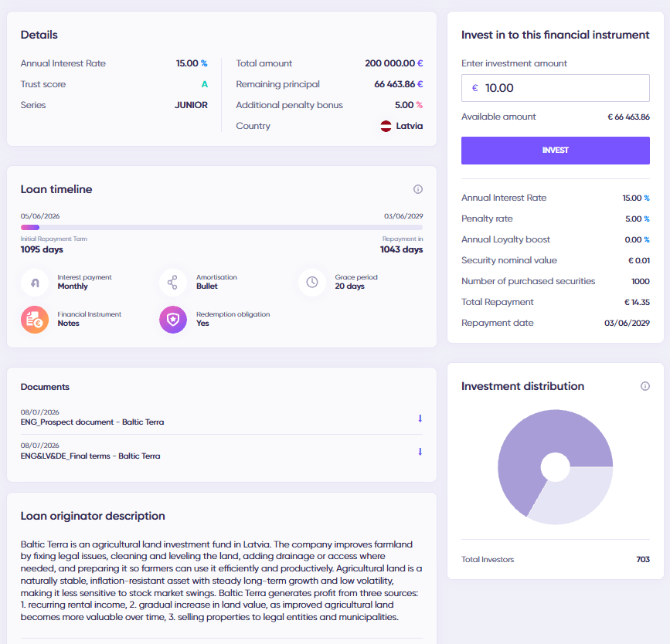670x644 pixels.
Task: Click the INVEST button
Action: (555, 151)
